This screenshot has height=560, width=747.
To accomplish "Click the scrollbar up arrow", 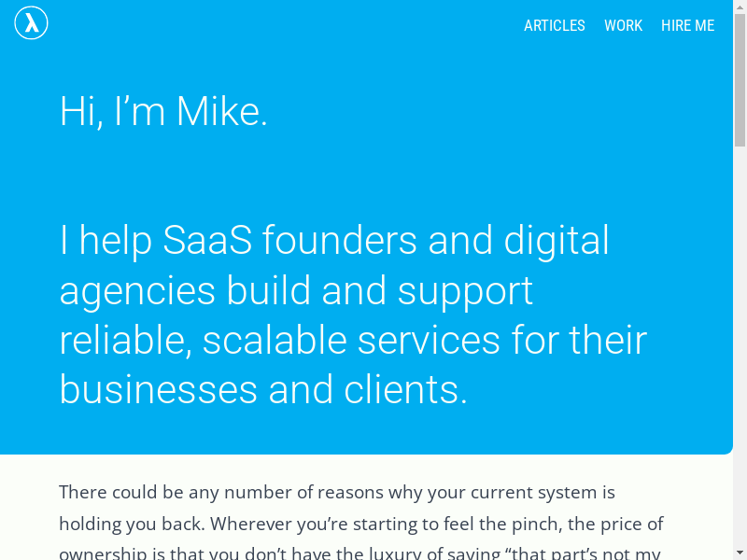I will click(740, 7).
